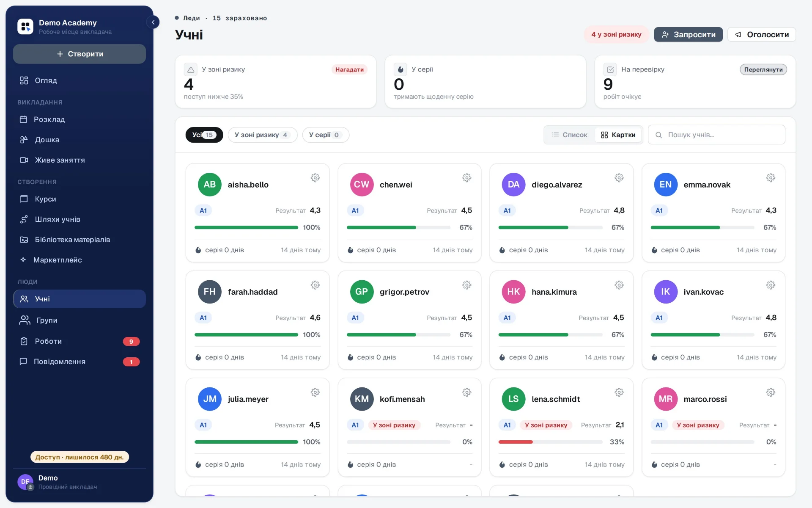Switch to Картки view
This screenshot has width=812, height=508.
(618, 135)
